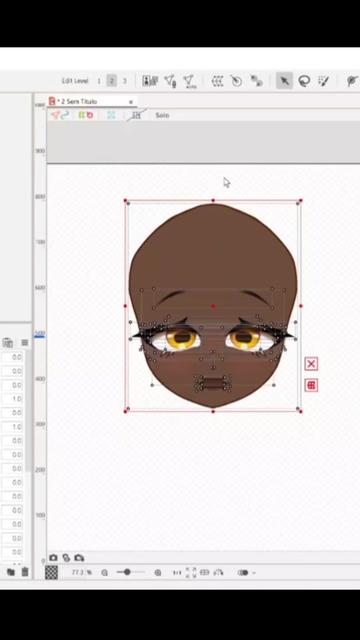360x640 pixels.
Task: Click the red grid button beside the bounding box
Action: tap(311, 385)
